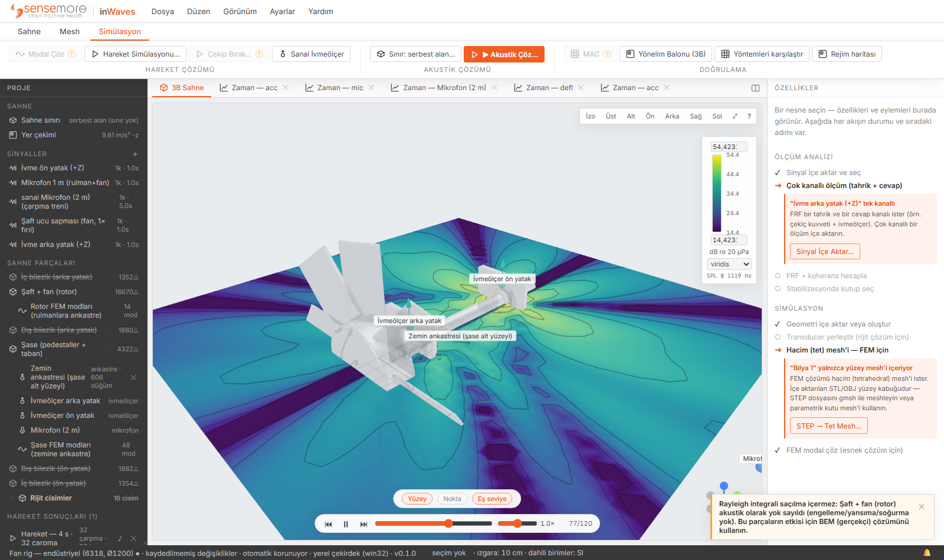The height and width of the screenshot is (560, 944).
Task: Open Sınır: serbest alan boundary selector
Action: pyautogui.click(x=415, y=54)
